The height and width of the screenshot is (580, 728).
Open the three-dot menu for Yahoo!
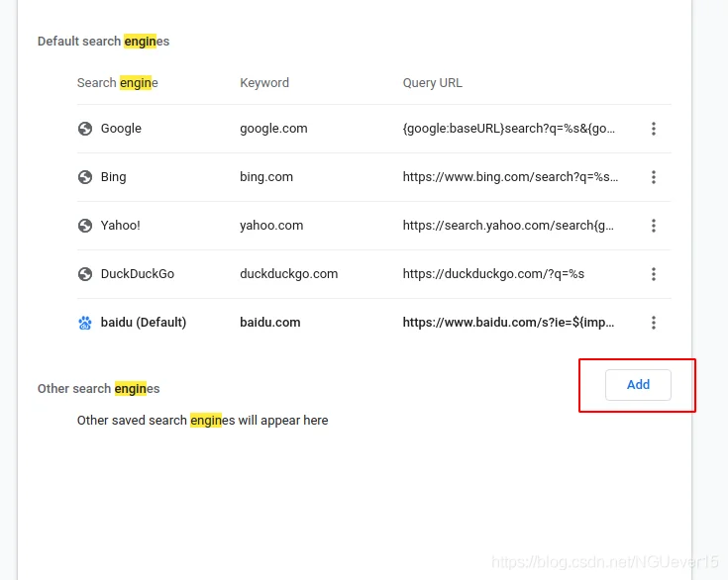(654, 226)
